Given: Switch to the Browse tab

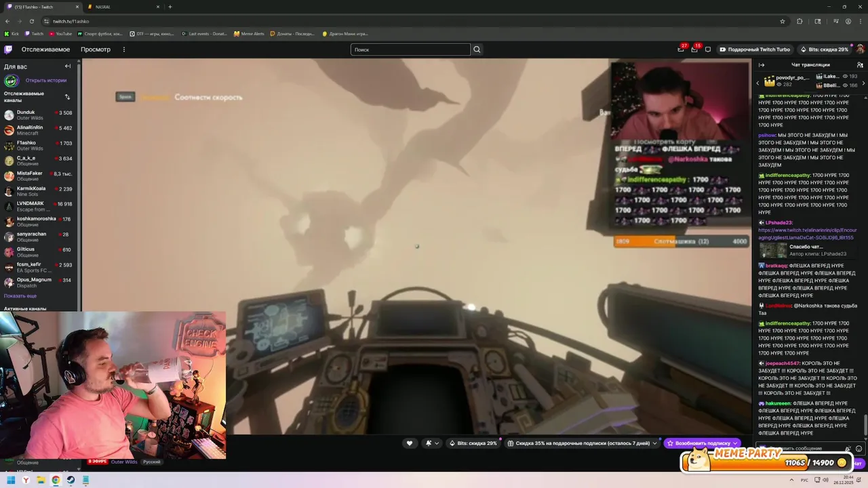Looking at the screenshot, I should pyautogui.click(x=96, y=49).
